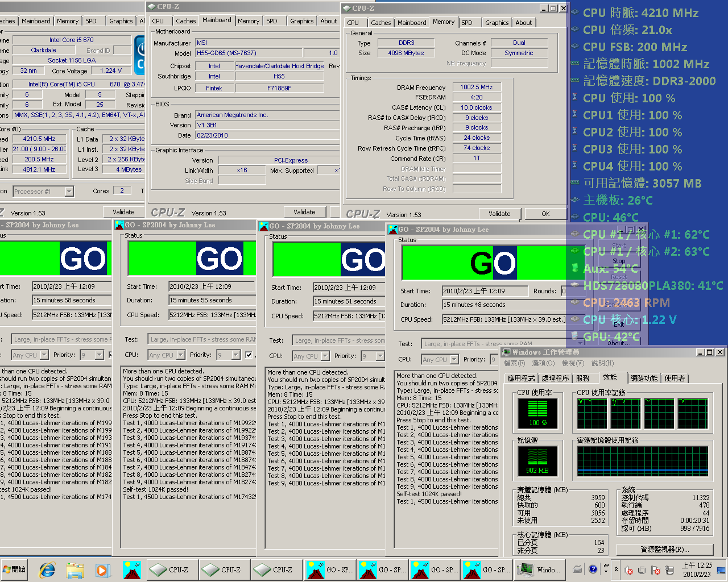This screenshot has height=582, width=728.
Task: Click the DRAM Frequency value 1002.5 MHz
Action: tap(477, 87)
